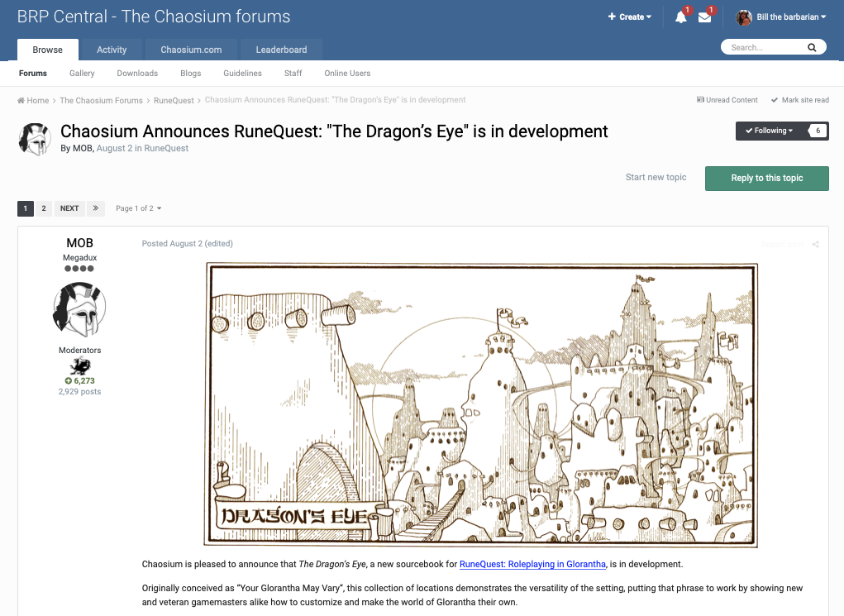Open the notifications bell icon
The height and width of the screenshot is (616, 844).
[x=681, y=17]
